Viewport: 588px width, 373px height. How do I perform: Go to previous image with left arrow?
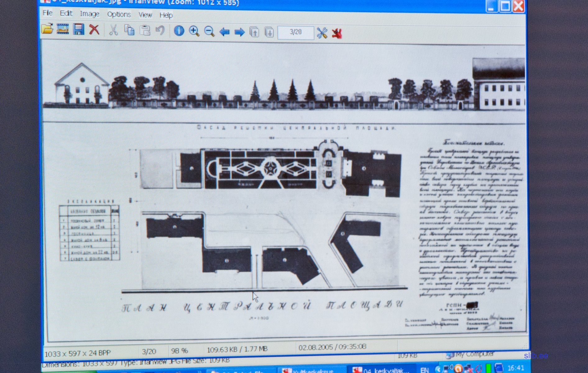[224, 32]
